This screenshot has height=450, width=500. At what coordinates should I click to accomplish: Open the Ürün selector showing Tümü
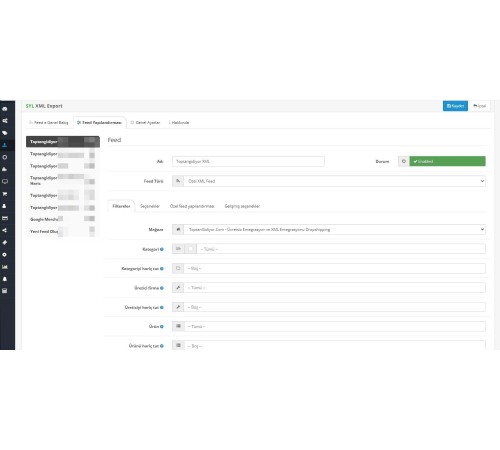click(x=334, y=326)
